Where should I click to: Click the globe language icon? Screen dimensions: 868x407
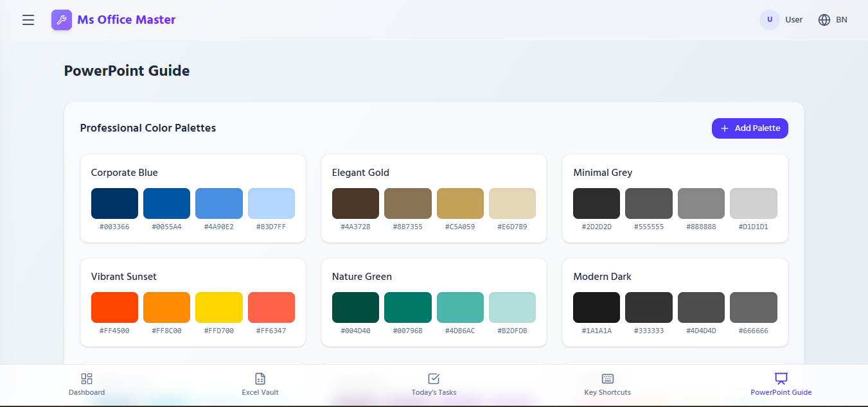tap(824, 20)
